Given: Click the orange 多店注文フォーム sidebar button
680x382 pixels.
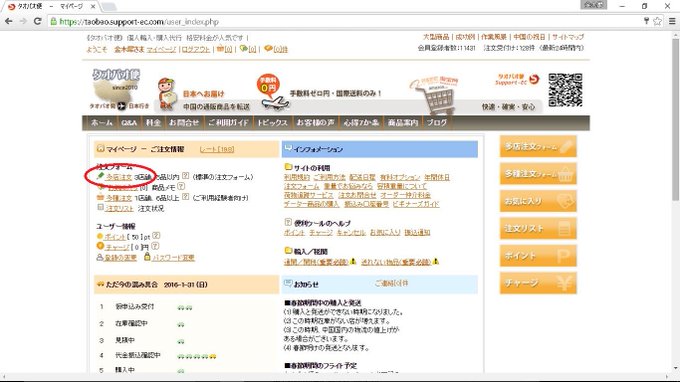Looking at the screenshot, I should (538, 147).
